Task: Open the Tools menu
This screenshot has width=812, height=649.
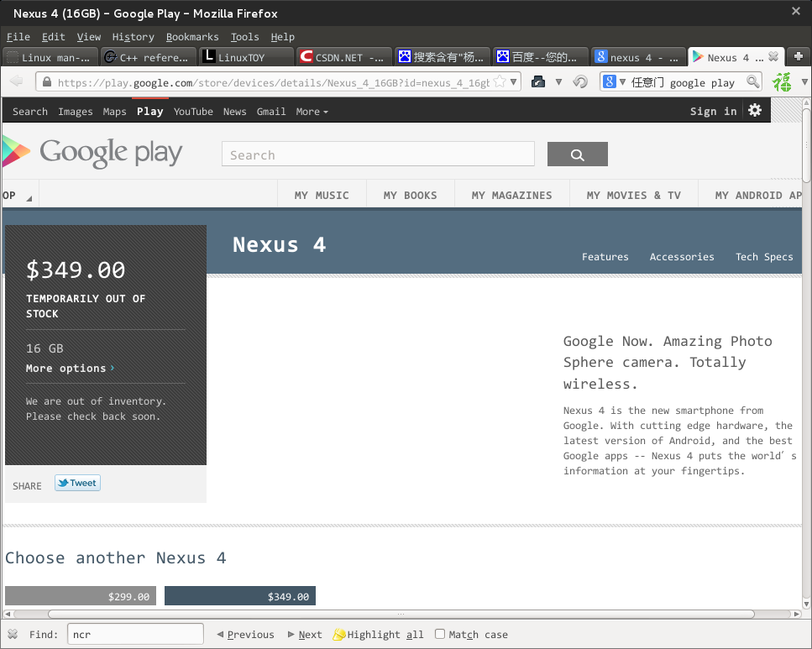Action: [x=244, y=37]
